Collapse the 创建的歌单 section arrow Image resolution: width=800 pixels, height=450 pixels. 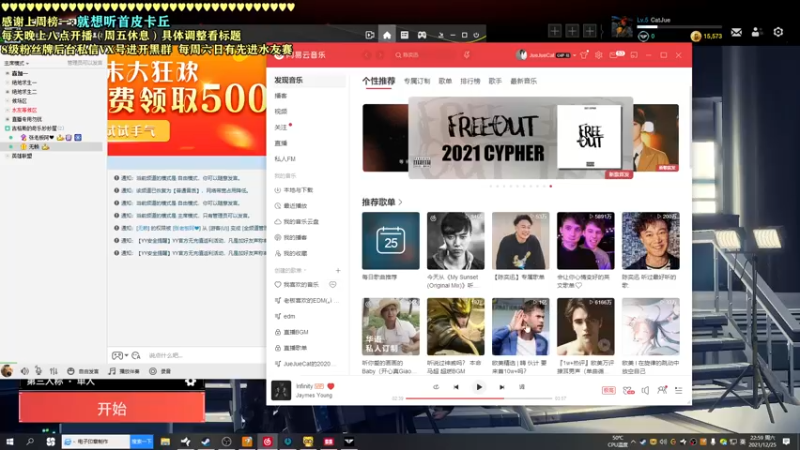[x=305, y=270]
